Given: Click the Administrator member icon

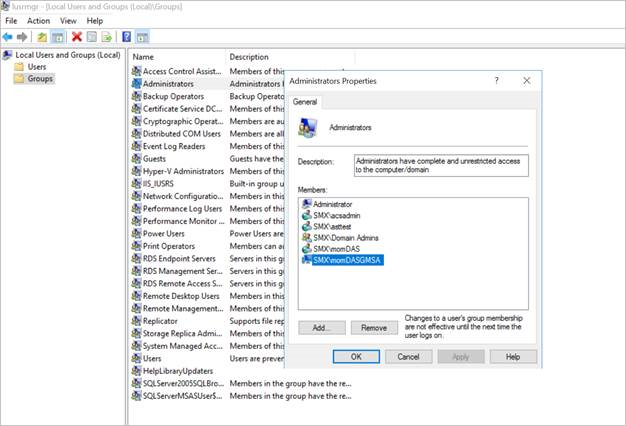Looking at the screenshot, I should click(307, 204).
